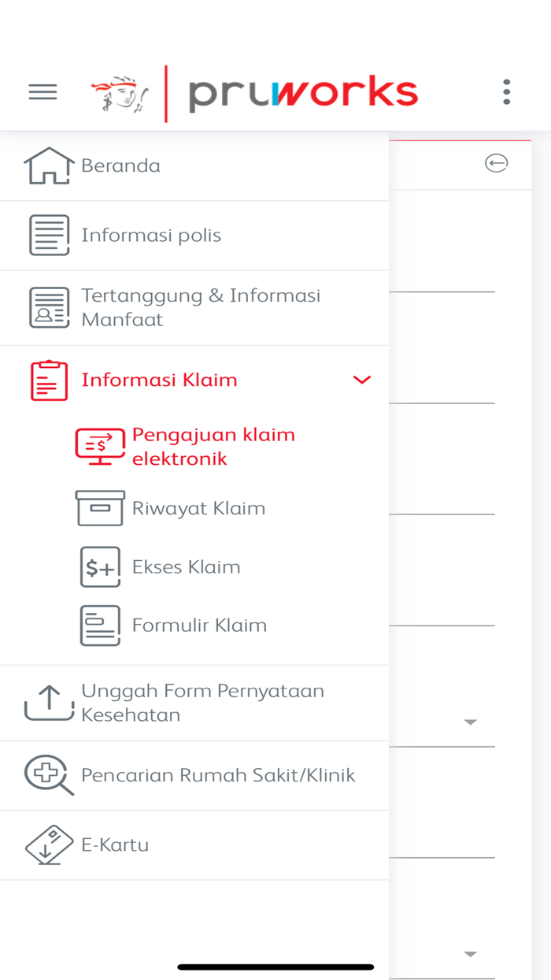Viewport: 551px width, 980px height.
Task: Tap the Tertanggung & Informasi Manfaat icon
Action: 49,307
